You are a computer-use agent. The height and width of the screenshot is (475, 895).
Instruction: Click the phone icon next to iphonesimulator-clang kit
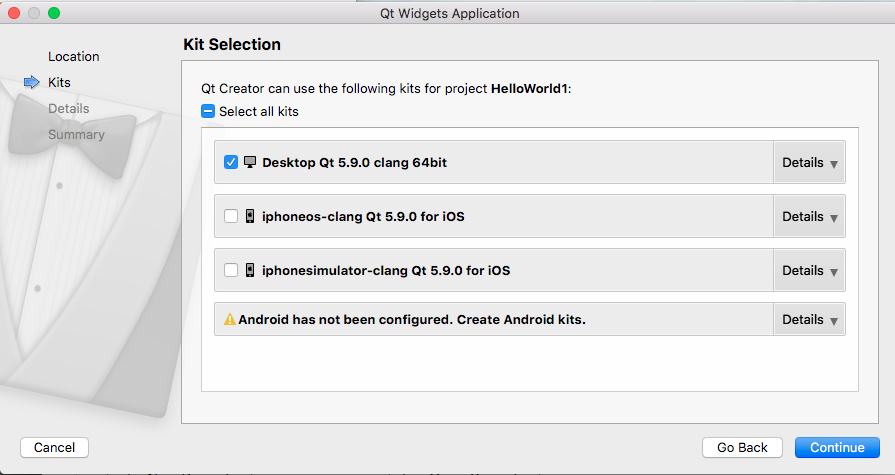[250, 270]
